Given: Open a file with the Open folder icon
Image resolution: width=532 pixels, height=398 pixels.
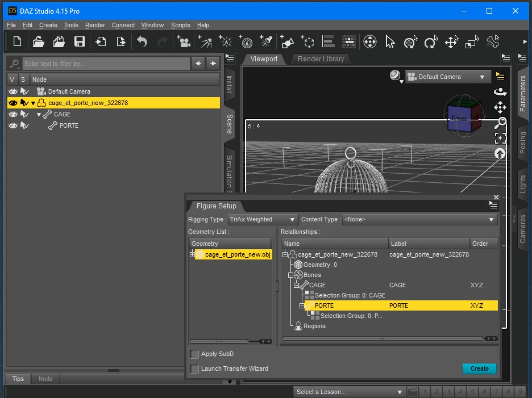Looking at the screenshot, I should click(x=38, y=41).
